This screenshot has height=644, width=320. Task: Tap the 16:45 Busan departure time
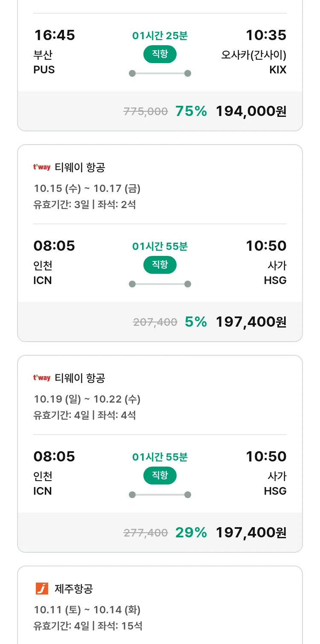pos(54,35)
